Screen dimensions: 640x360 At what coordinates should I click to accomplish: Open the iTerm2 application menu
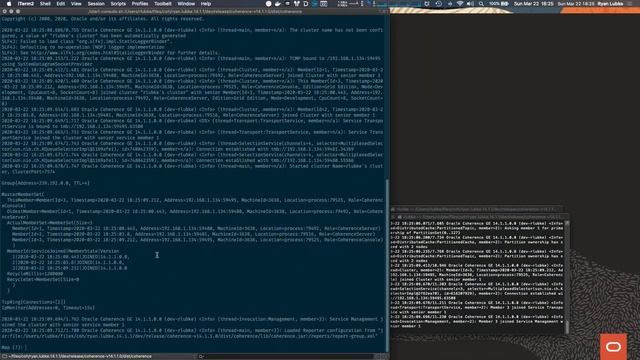[x=26, y=4]
